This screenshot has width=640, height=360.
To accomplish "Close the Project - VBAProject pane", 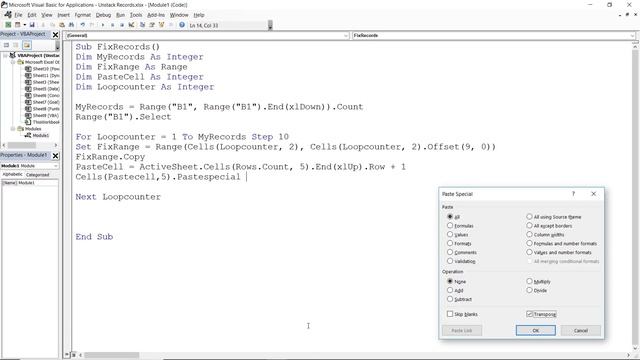I will tap(56, 35).
